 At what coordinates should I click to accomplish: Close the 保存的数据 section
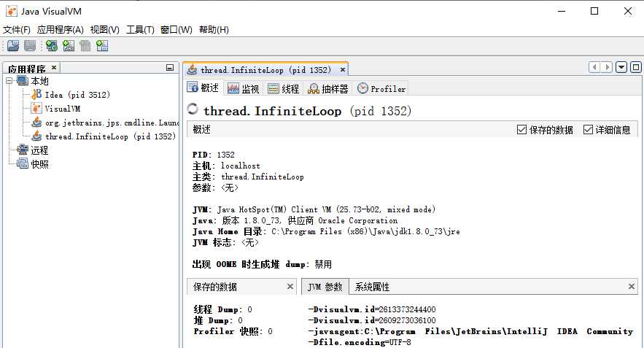coord(290,287)
